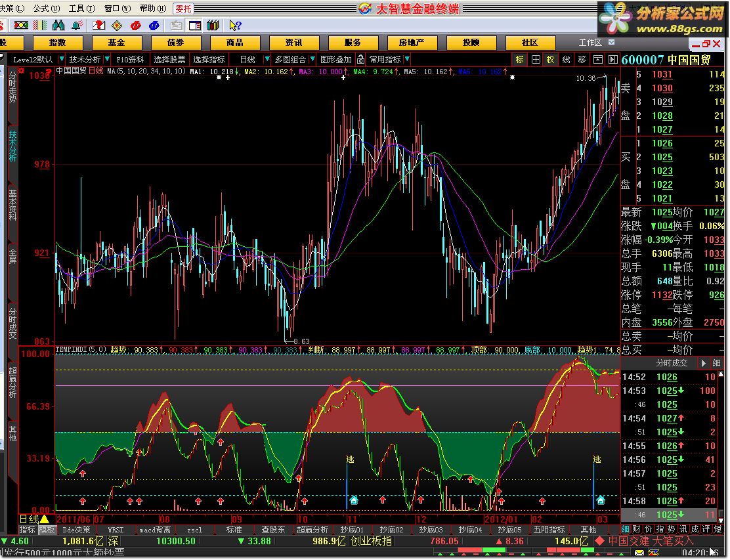Open the 常用指标 dropdown arrow
Screen dimensions: 730x560
pos(408,59)
